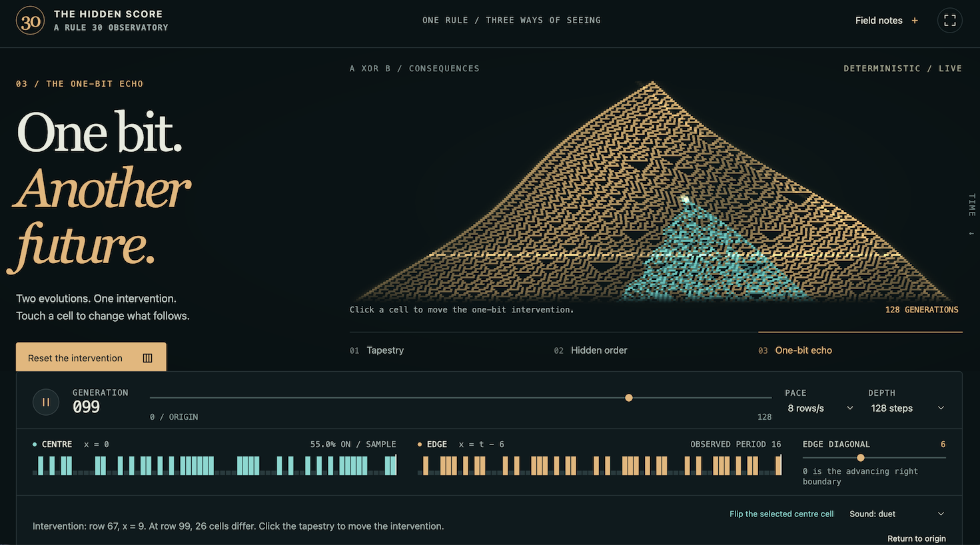
Task: Click the 0 / ORIGIN slider label
Action: (174, 417)
